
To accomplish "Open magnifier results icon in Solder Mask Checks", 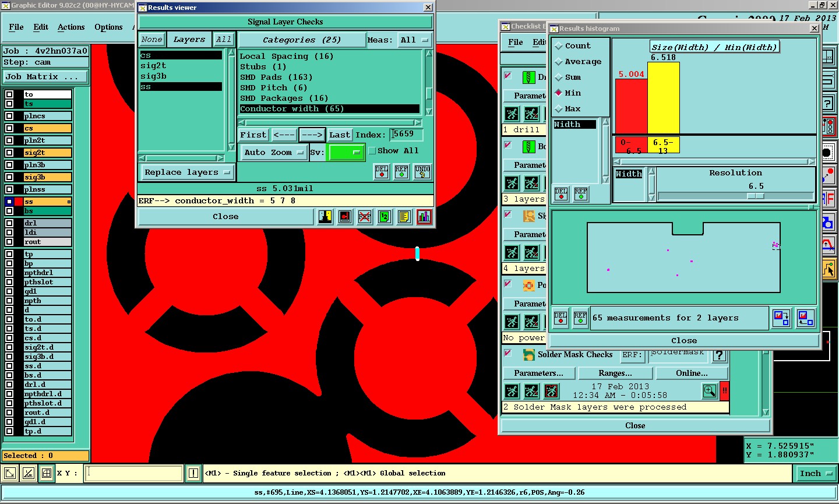I will tap(710, 390).
